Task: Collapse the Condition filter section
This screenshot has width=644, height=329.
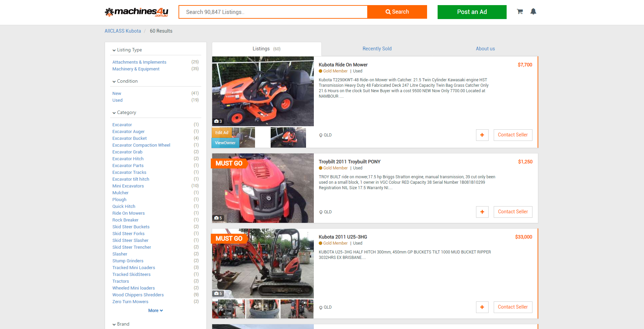Action: click(125, 81)
